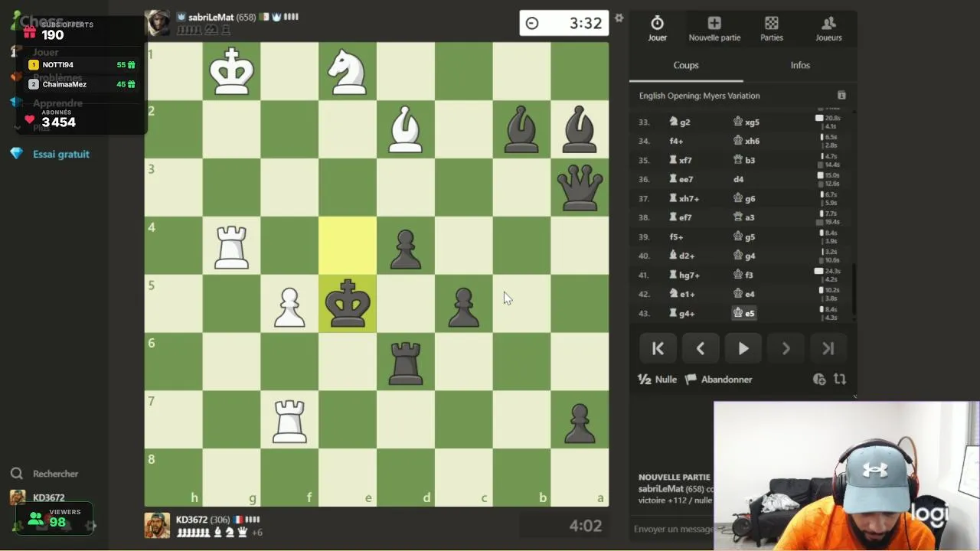The image size is (980, 551).
Task: Click black move xg5 on row 33
Action: point(746,122)
